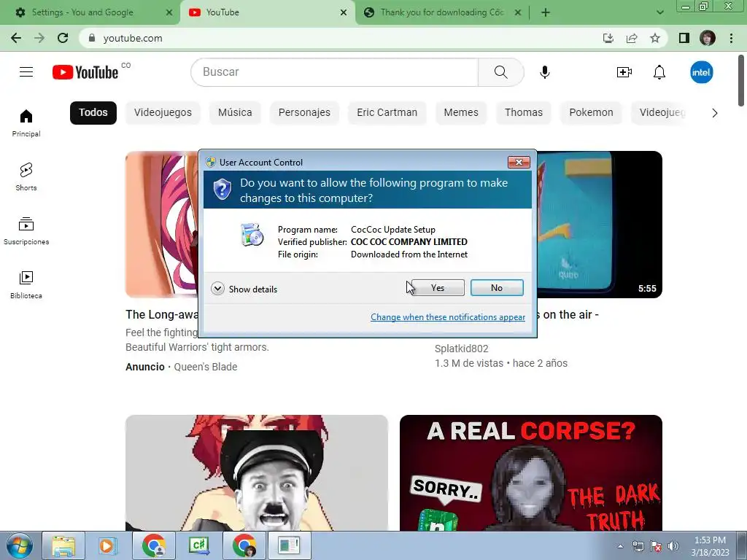This screenshot has width=747, height=560.
Task: Click the search magnifier button
Action: (x=500, y=72)
